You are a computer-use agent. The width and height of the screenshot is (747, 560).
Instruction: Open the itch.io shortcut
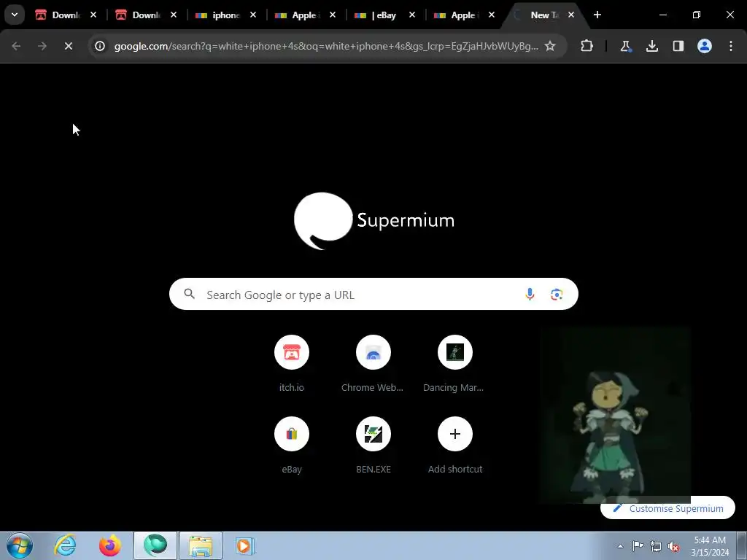tap(292, 364)
